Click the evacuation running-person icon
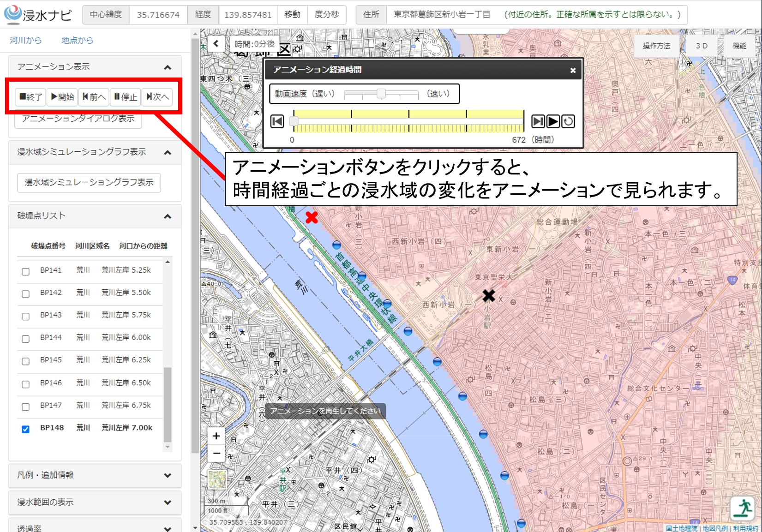Screen dimensions: 762x532 tap(743, 508)
